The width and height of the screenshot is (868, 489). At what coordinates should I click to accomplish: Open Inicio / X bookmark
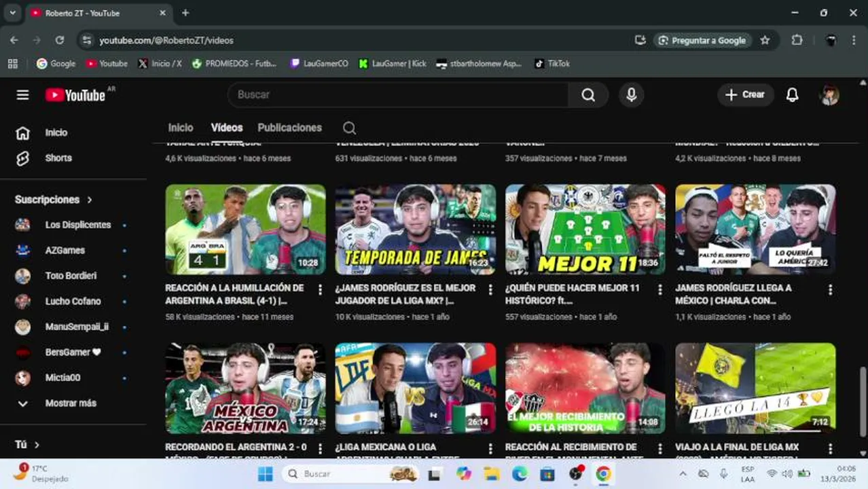coord(160,63)
